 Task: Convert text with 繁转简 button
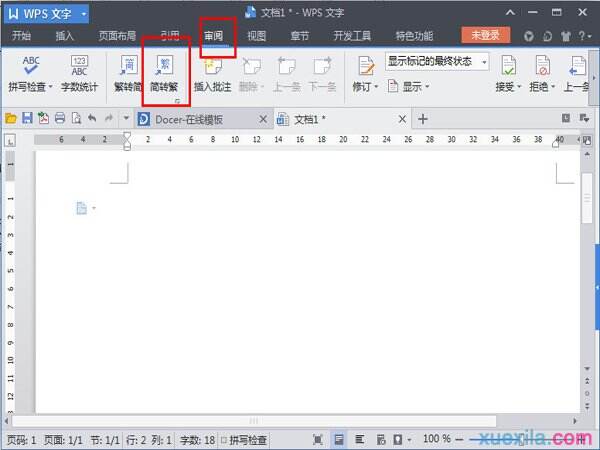128,75
